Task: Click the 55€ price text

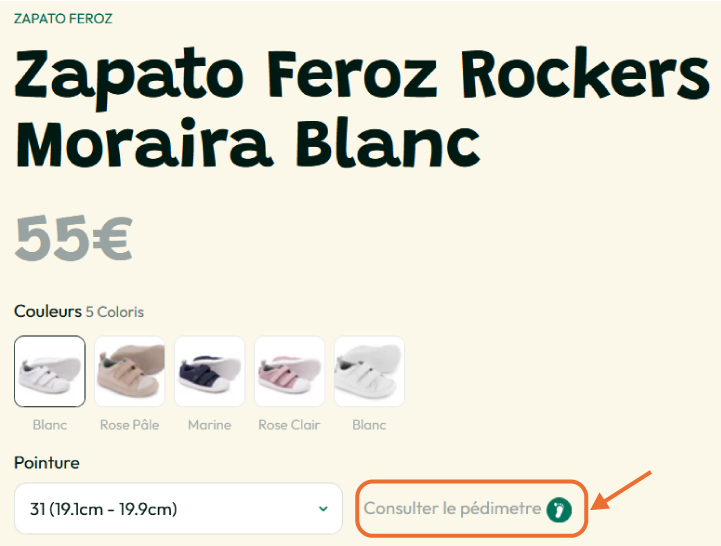Action: [x=74, y=238]
